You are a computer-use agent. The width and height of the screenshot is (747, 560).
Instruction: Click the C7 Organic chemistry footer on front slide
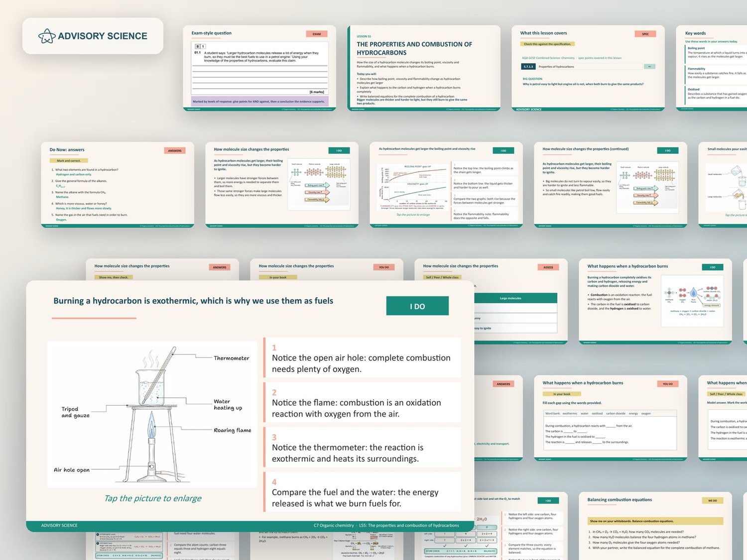[x=386, y=525]
